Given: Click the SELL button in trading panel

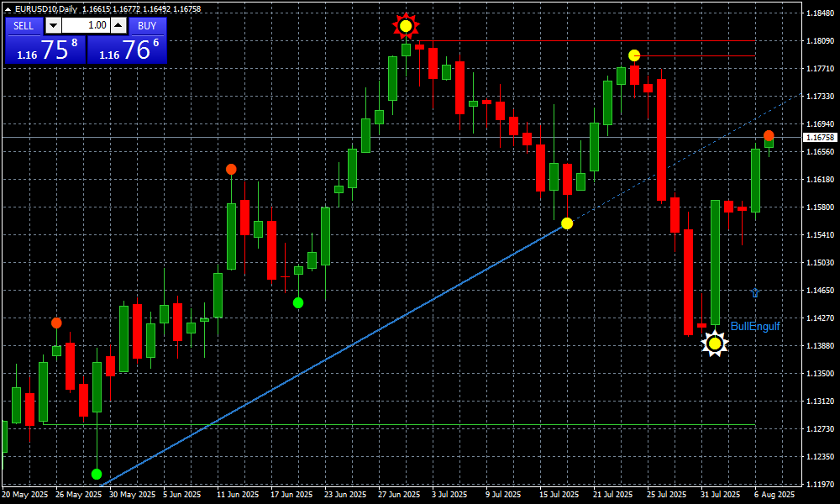Looking at the screenshot, I should pyautogui.click(x=24, y=25).
